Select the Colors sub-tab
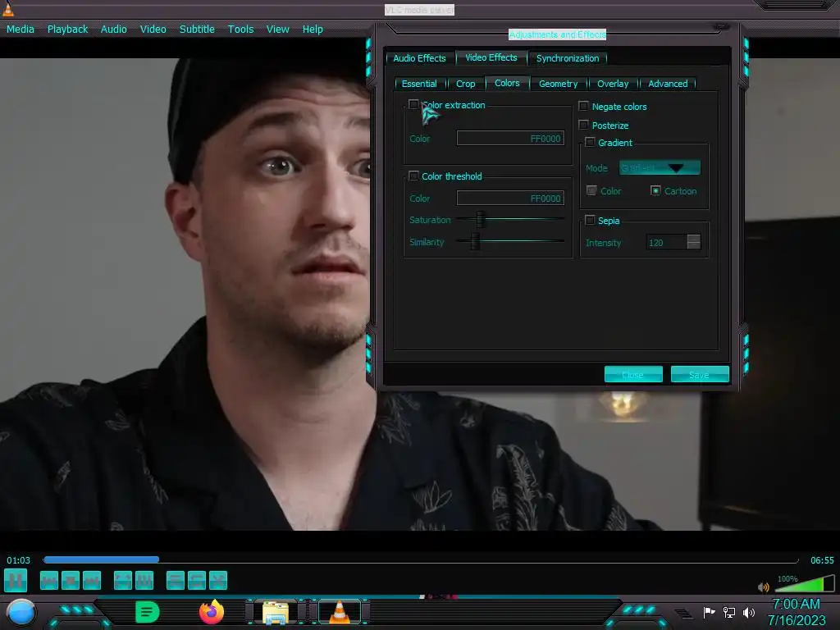The width and height of the screenshot is (840, 630). [507, 83]
